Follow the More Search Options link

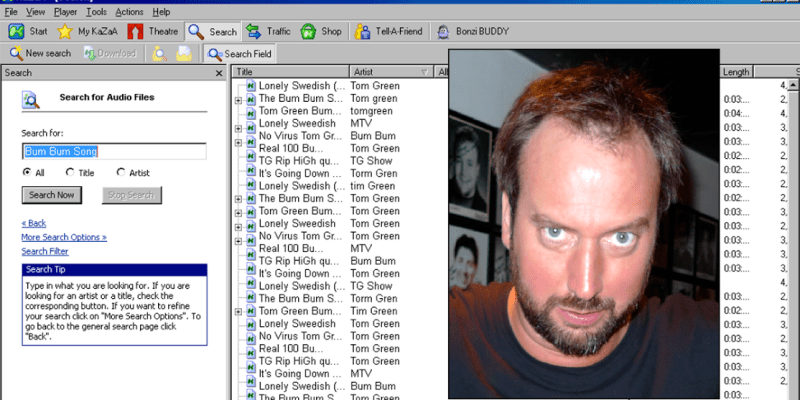pyautogui.click(x=64, y=237)
